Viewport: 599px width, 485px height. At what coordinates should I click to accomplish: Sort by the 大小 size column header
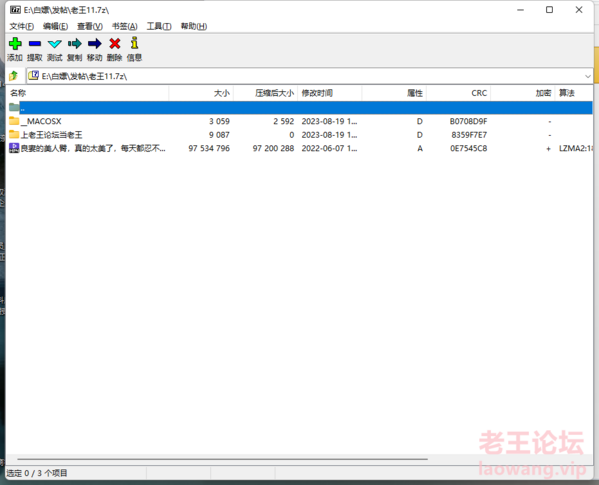point(201,93)
